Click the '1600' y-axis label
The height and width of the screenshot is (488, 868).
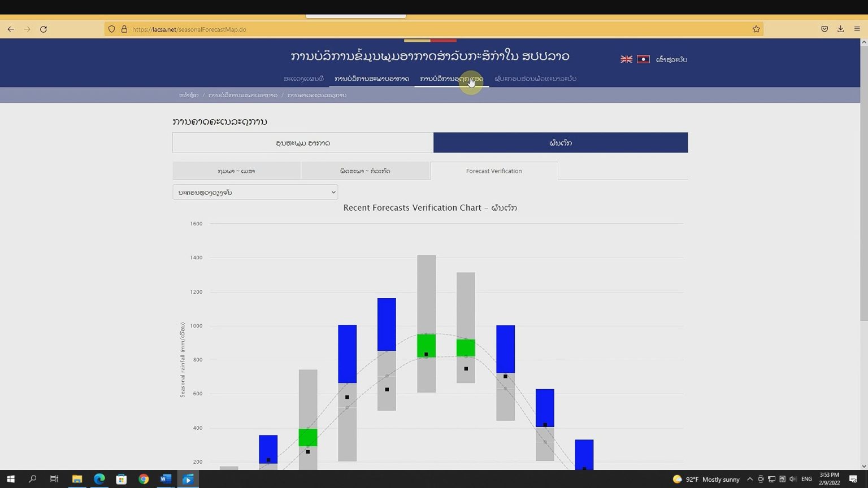coord(196,224)
